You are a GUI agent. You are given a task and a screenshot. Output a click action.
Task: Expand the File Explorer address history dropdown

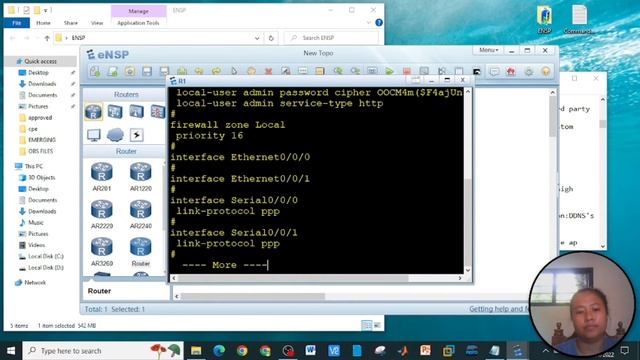click(257, 38)
